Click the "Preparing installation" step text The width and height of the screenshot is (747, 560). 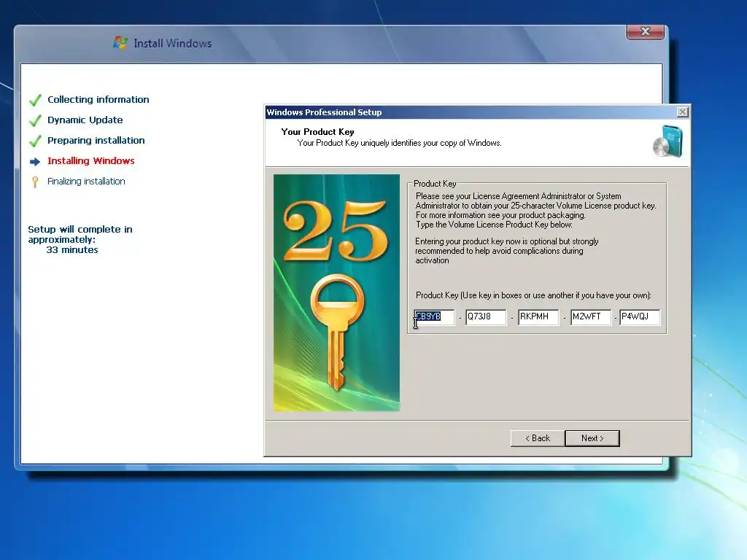pyautogui.click(x=96, y=141)
